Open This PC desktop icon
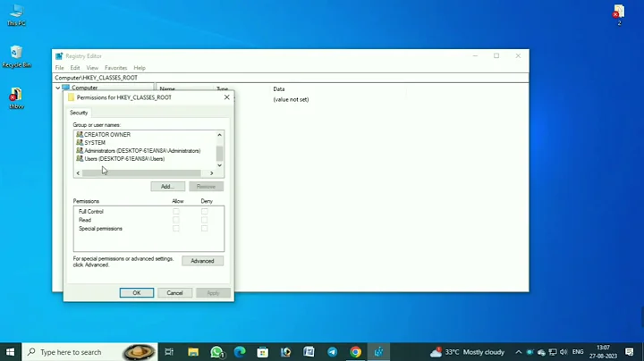This screenshot has height=361, width=644. click(x=16, y=15)
